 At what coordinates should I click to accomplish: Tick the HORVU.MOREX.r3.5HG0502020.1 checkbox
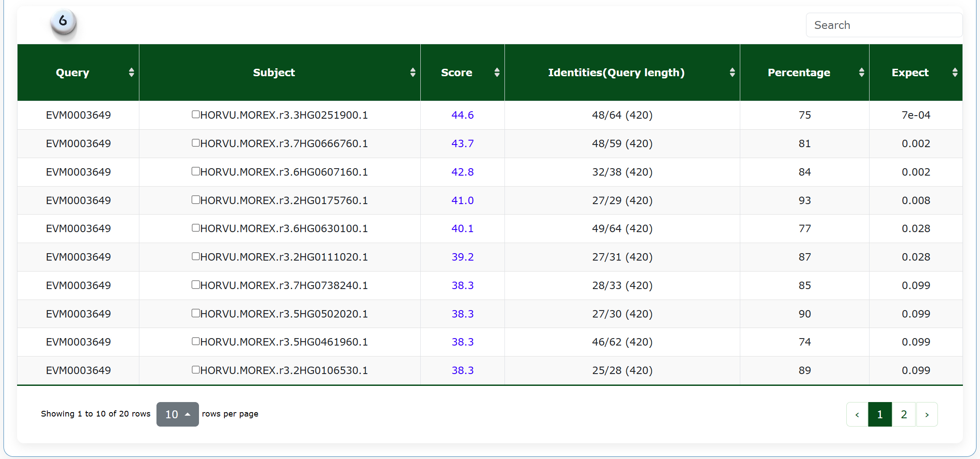[196, 313]
